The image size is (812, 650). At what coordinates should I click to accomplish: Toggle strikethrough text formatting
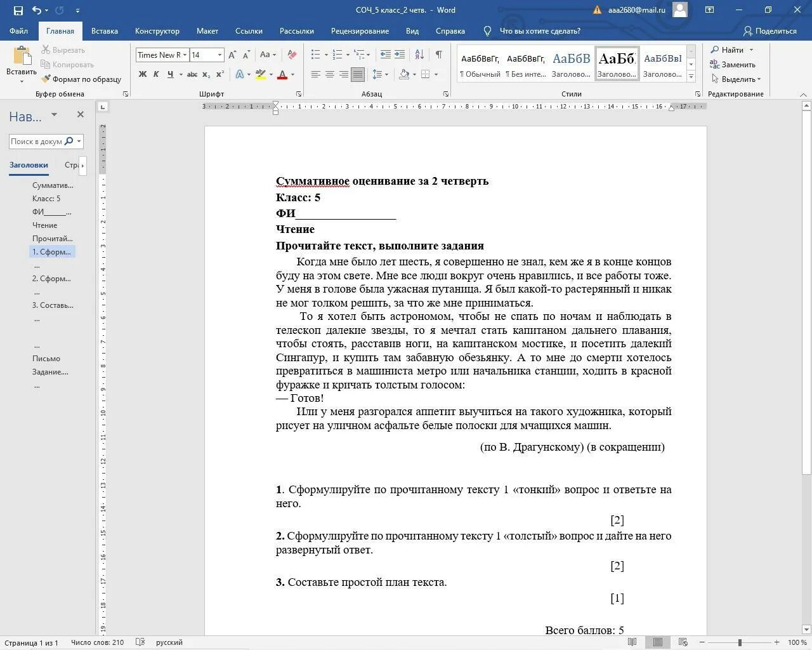pyautogui.click(x=192, y=74)
